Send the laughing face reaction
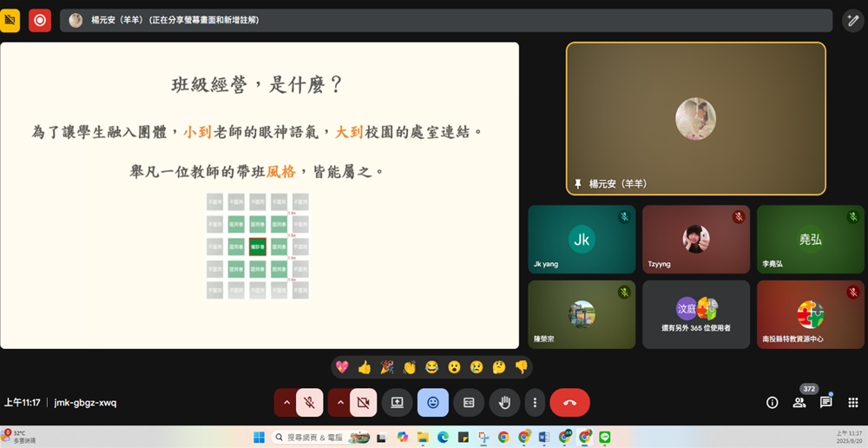Viewport: 868px width, 448px height. click(x=431, y=367)
